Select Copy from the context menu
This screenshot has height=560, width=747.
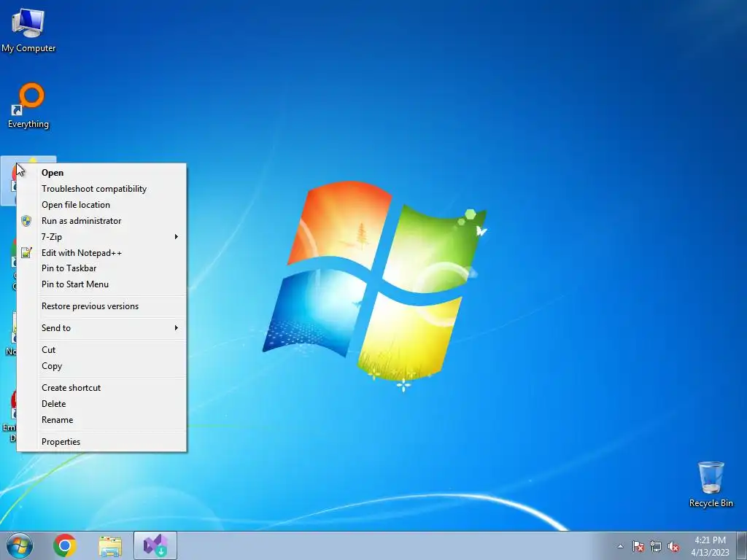click(102, 366)
